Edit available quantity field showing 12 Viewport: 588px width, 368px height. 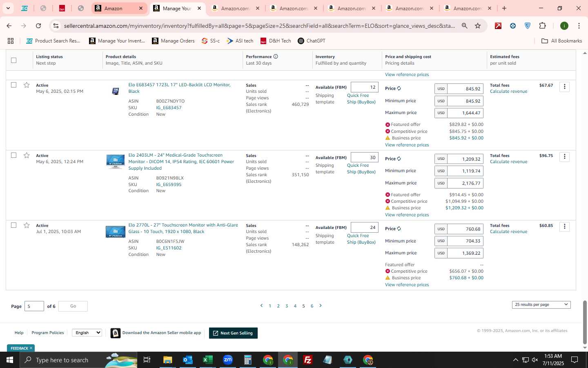pyautogui.click(x=364, y=87)
